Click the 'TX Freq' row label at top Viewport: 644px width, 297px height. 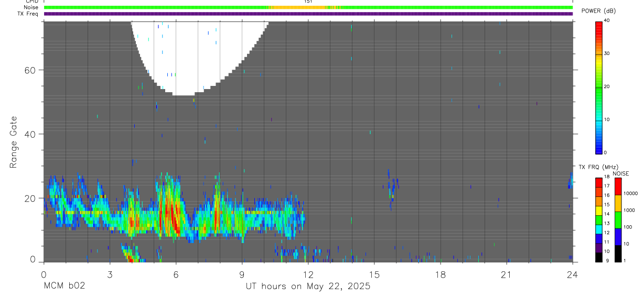tap(28, 14)
